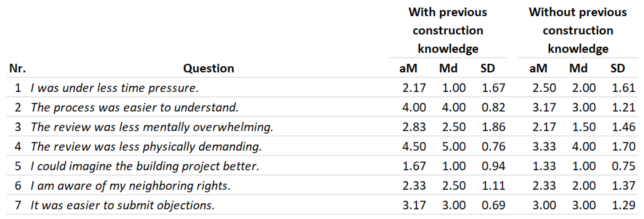Select 'With previous construction knowledge' group header
This screenshot has width=644, height=219.
(448, 30)
